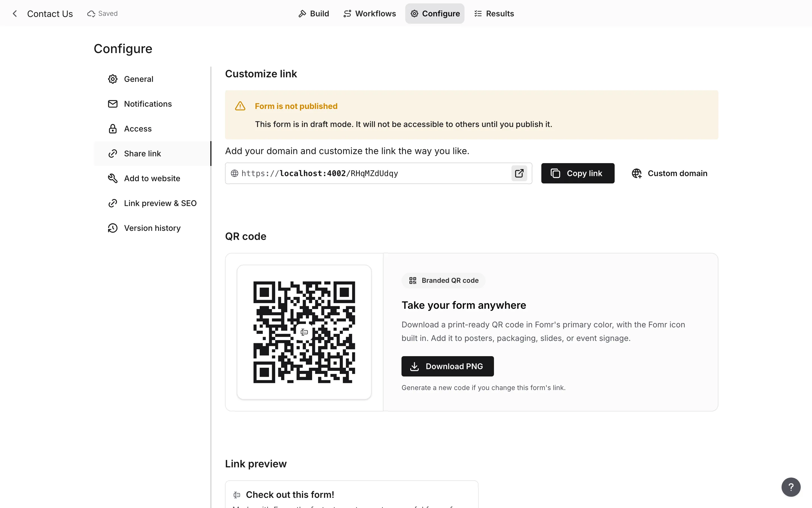Open Access settings
This screenshot has height=508, width=812.
click(x=152, y=129)
